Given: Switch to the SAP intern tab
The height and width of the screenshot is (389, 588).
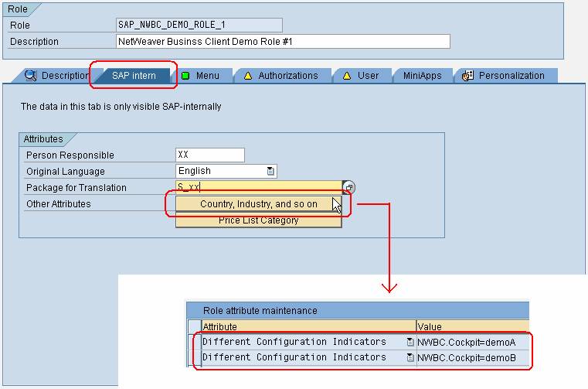Looking at the screenshot, I should point(134,76).
